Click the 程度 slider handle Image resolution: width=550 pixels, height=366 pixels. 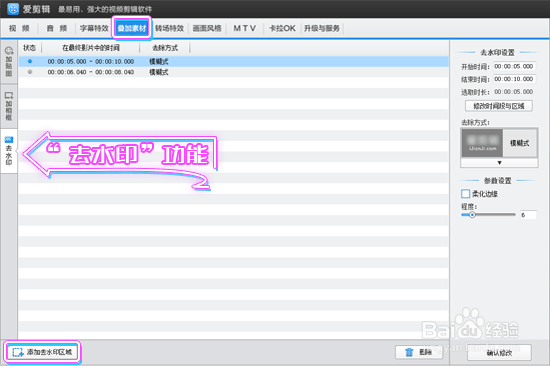pyautogui.click(x=472, y=215)
